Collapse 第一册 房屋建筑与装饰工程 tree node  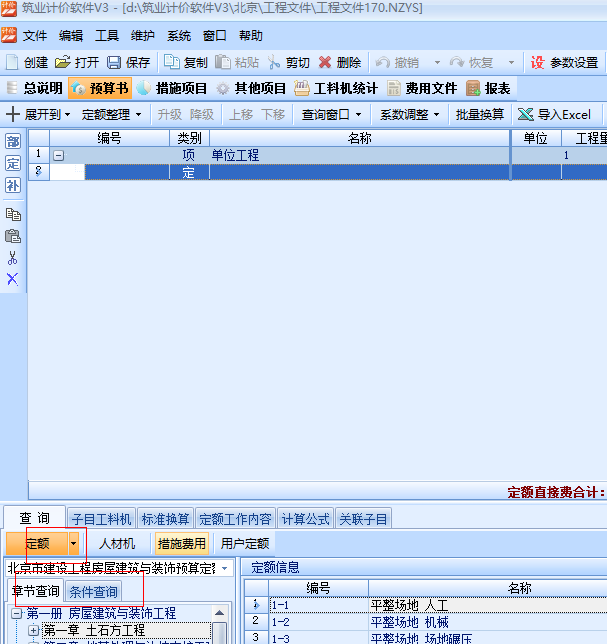17,613
